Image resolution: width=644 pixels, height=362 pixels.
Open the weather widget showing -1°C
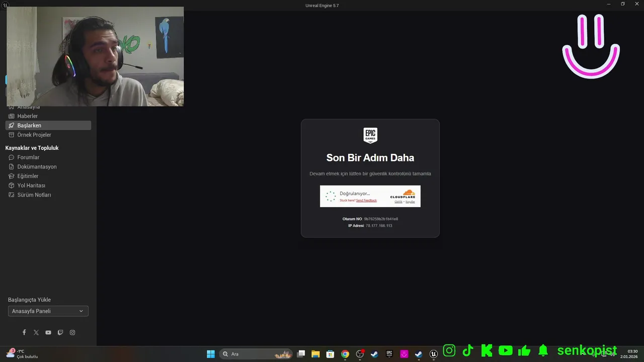tap(22, 354)
